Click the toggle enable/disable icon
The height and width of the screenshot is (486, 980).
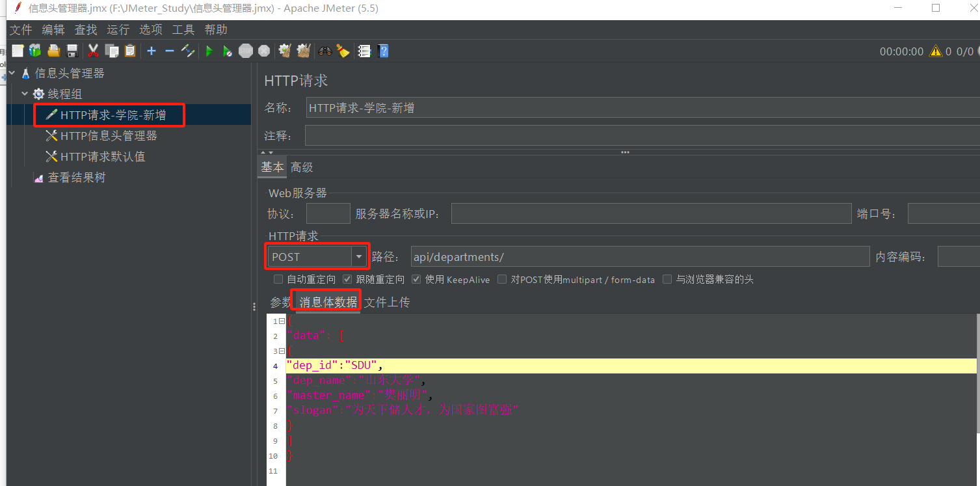[188, 51]
